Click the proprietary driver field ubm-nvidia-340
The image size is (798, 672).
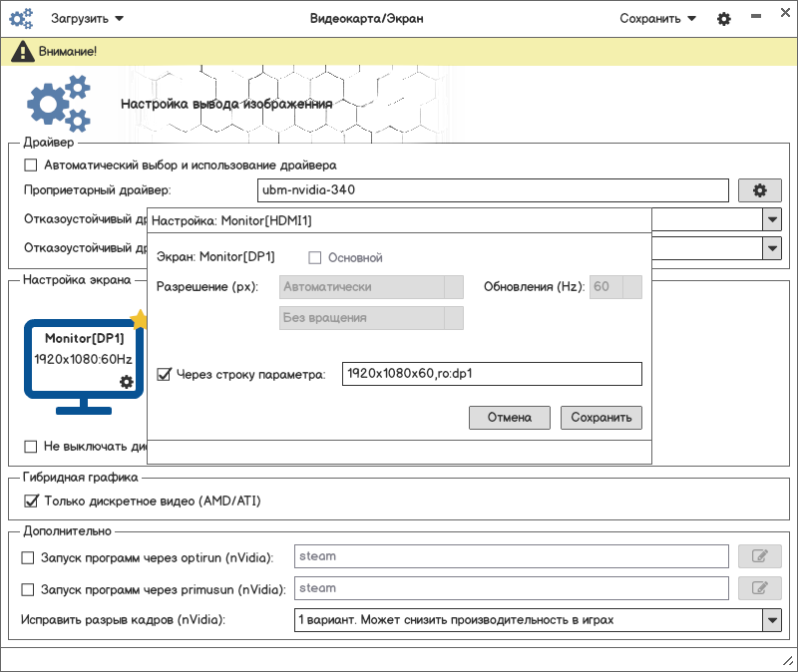[x=493, y=190]
